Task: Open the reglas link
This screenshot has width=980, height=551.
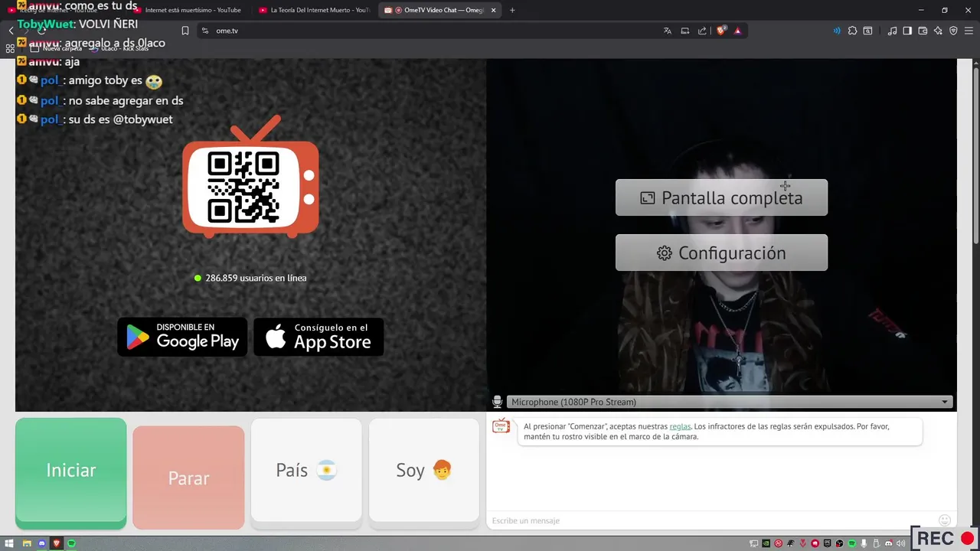Action: point(680,426)
